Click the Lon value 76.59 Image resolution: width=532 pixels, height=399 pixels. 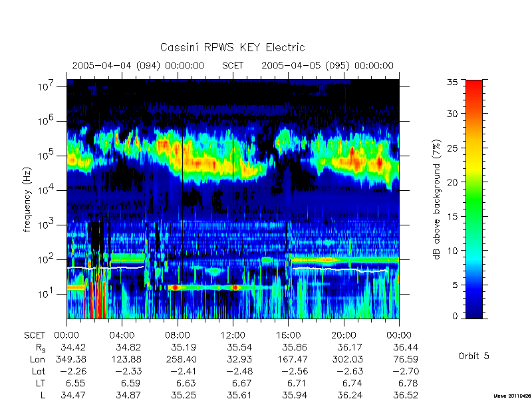point(406,359)
